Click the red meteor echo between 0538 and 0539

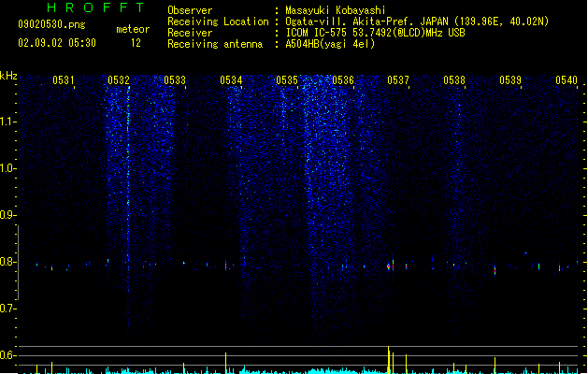[x=495, y=269]
